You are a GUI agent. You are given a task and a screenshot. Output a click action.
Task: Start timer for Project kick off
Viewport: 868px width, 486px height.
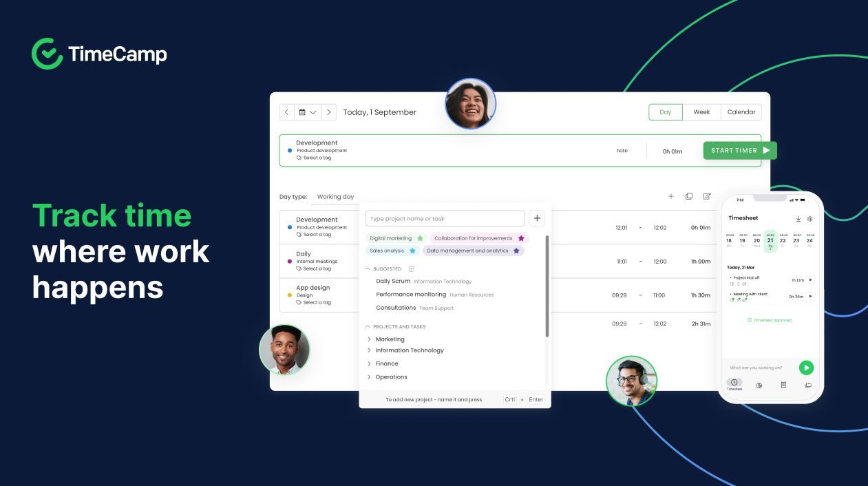pos(810,280)
